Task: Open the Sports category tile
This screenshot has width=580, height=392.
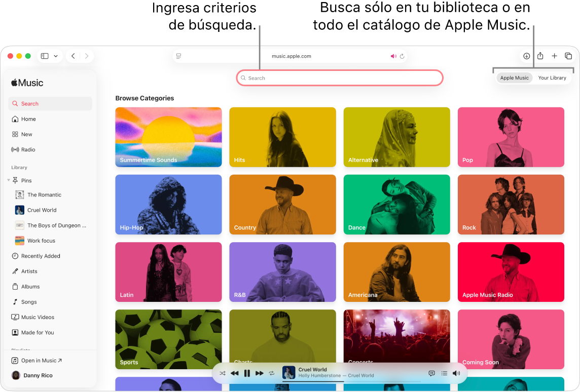Action: [x=169, y=339]
